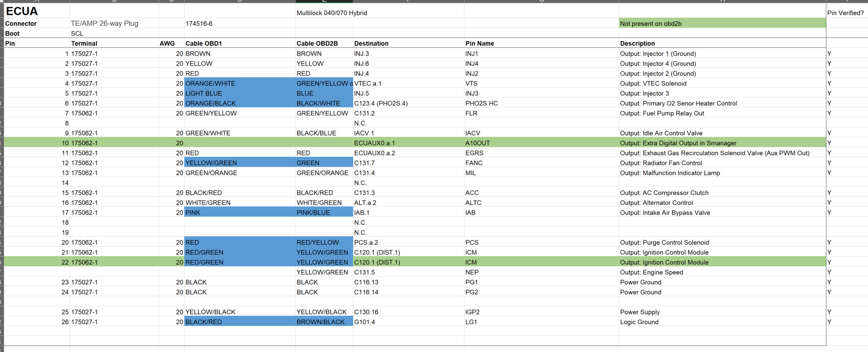Screen dimensions: 868x352
Task: Select the 174516-6 part number cell
Action: click(199, 23)
